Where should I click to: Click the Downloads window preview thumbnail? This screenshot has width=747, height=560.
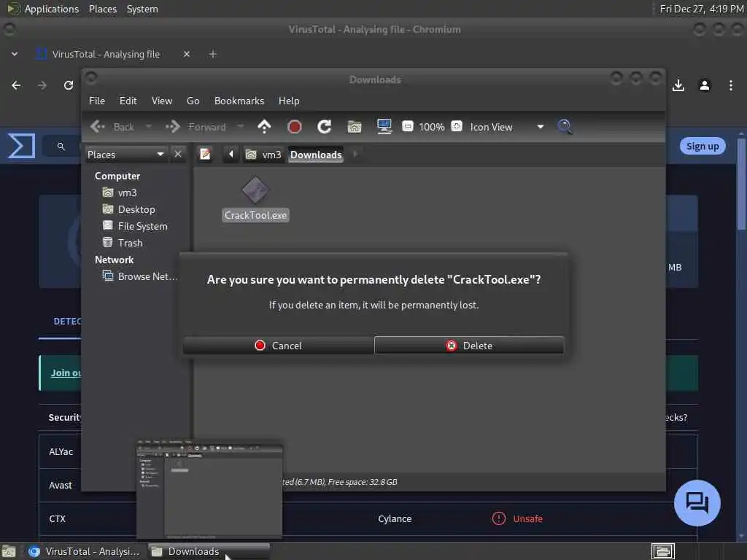click(209, 489)
